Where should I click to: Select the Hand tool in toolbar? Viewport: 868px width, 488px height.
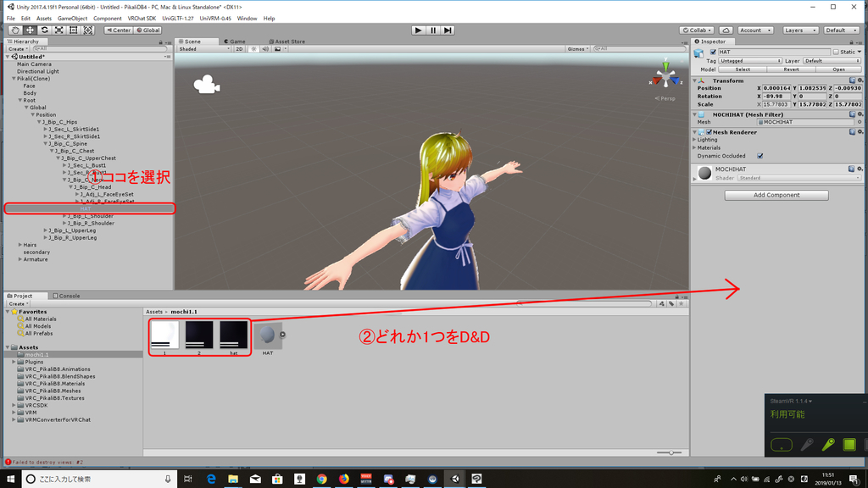pyautogui.click(x=15, y=30)
